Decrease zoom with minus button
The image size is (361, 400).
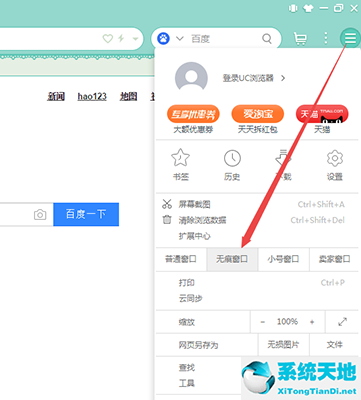pos(263,322)
